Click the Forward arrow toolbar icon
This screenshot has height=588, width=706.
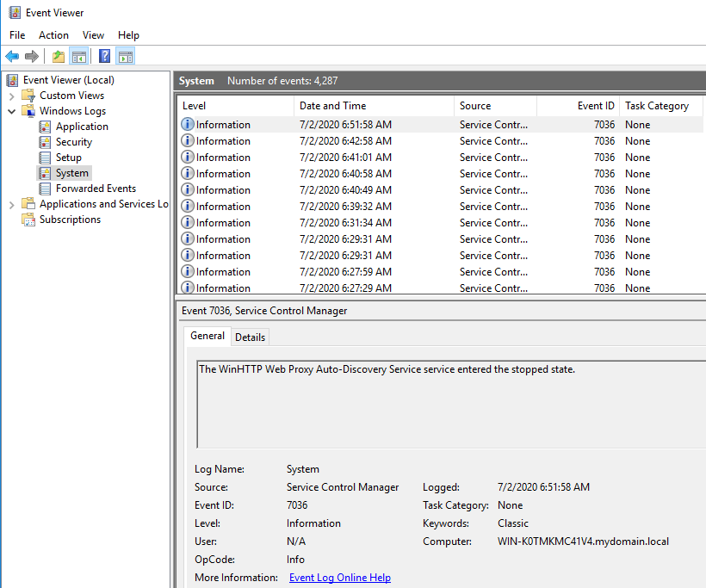click(x=32, y=57)
